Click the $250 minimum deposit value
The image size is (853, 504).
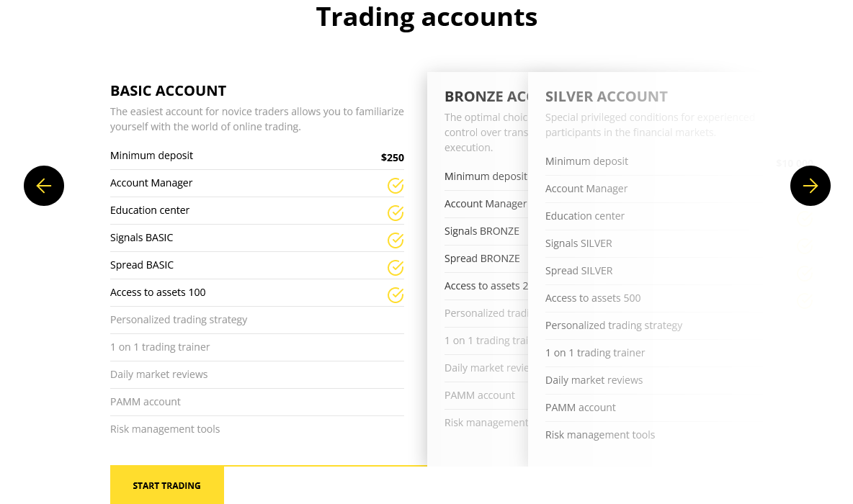tap(392, 158)
